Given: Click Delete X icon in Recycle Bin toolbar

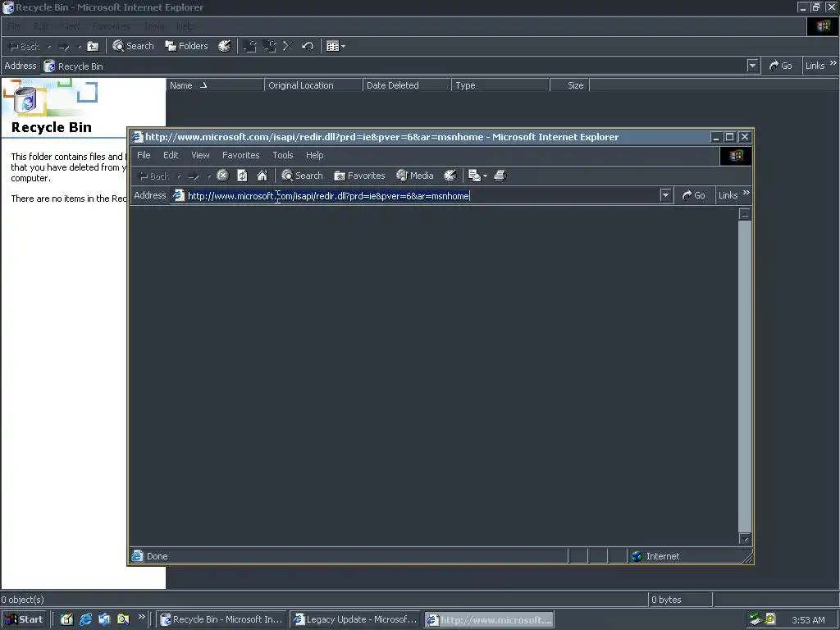Looking at the screenshot, I should click(288, 46).
